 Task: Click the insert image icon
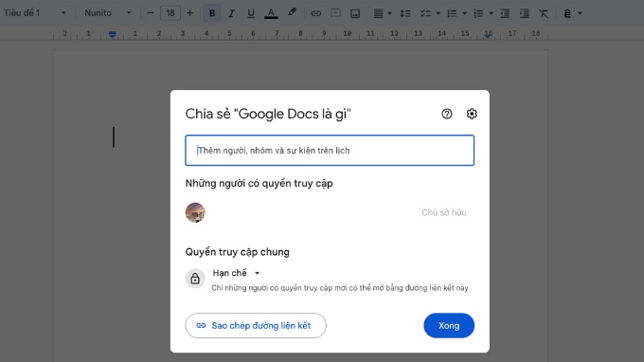pos(355,13)
